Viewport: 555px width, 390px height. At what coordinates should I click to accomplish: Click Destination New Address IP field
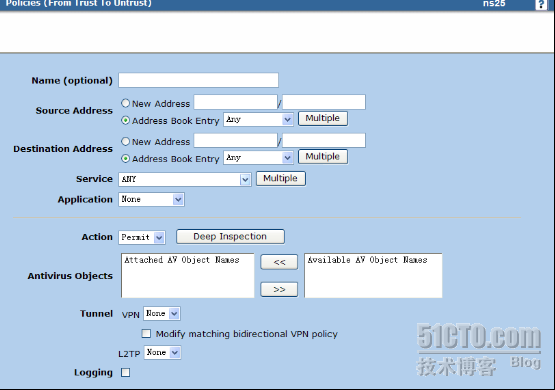pos(235,140)
